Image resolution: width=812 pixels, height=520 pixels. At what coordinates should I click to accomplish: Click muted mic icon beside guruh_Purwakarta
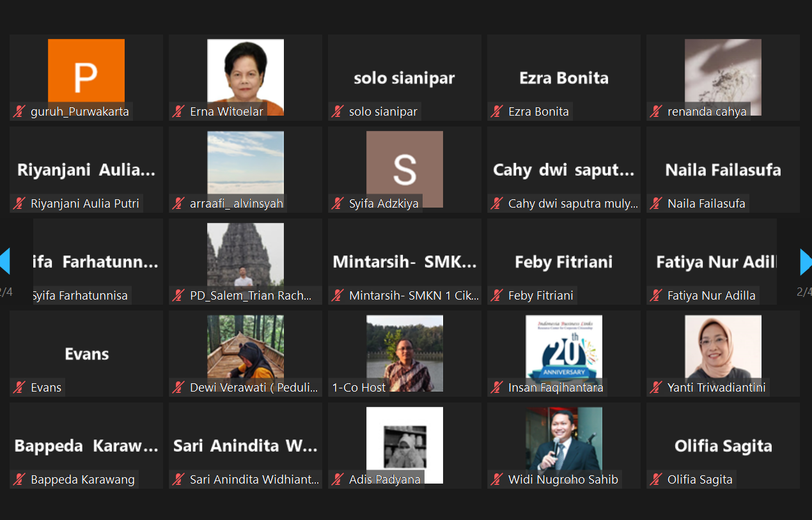[x=19, y=112]
